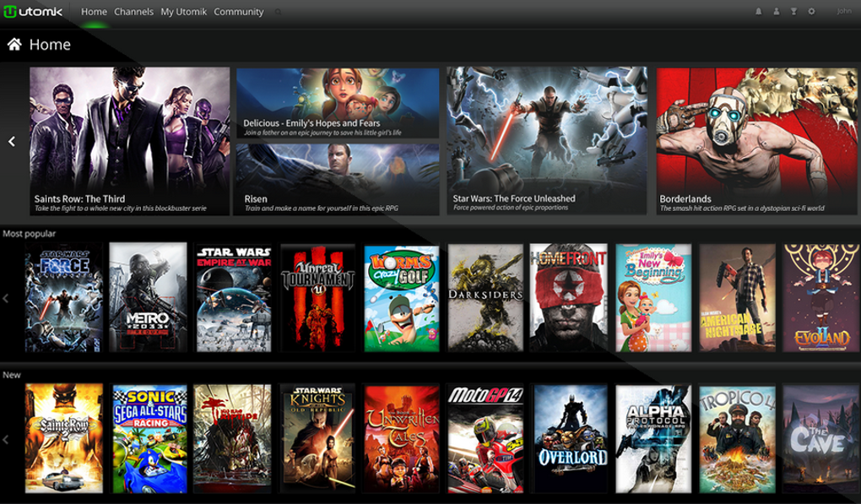The image size is (861, 504).
Task: Open the Risen featured banner
Action: [338, 180]
